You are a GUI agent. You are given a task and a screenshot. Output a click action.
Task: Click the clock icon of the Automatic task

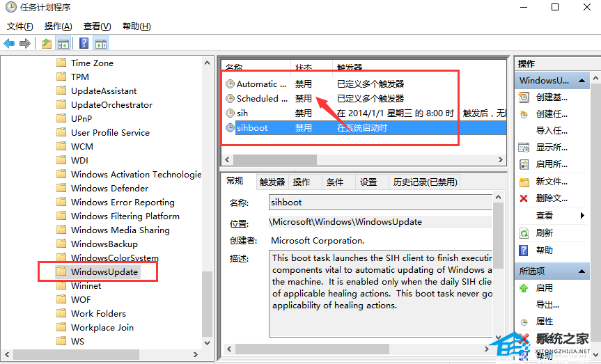[230, 84]
